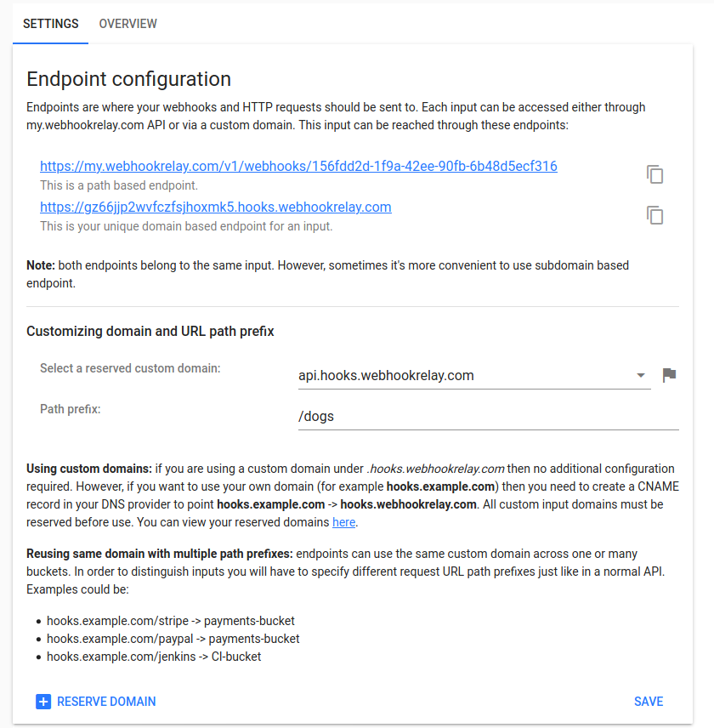Click the blue plus icon next to RESERVE DOMAIN

(43, 701)
